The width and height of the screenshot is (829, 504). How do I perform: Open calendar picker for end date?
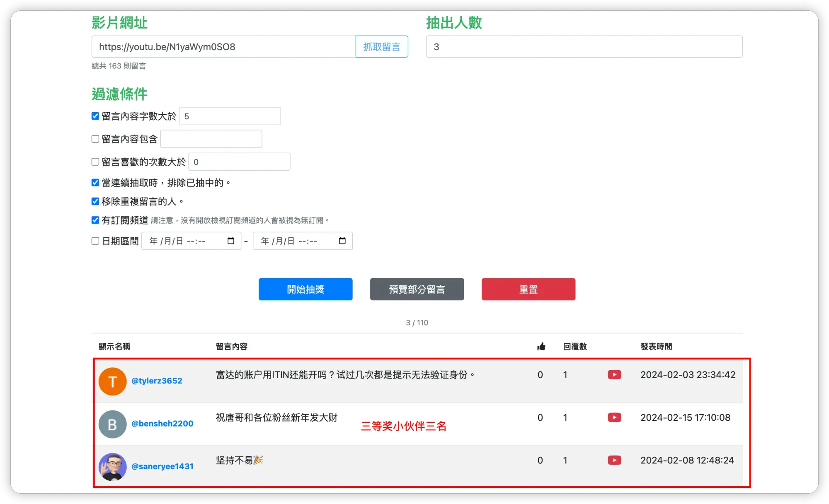pos(342,241)
